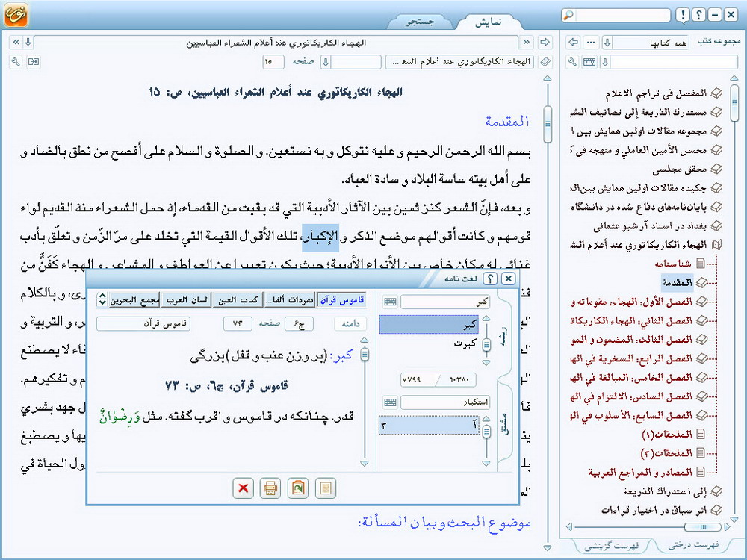Switch to the نمایش tab

(489, 22)
